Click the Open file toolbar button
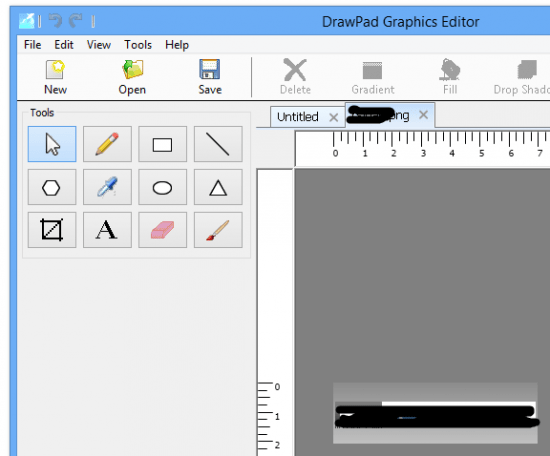Viewport: 550px width, 456px height. pyautogui.click(x=132, y=77)
